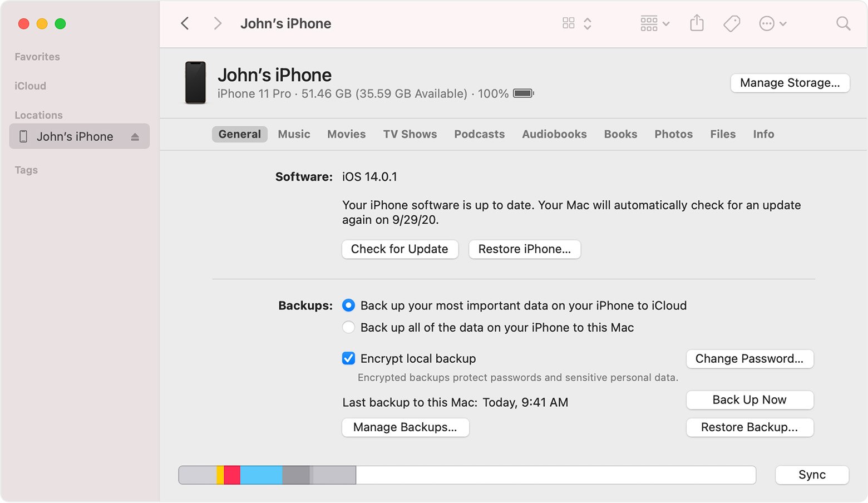Switch to icon grid view

(568, 23)
